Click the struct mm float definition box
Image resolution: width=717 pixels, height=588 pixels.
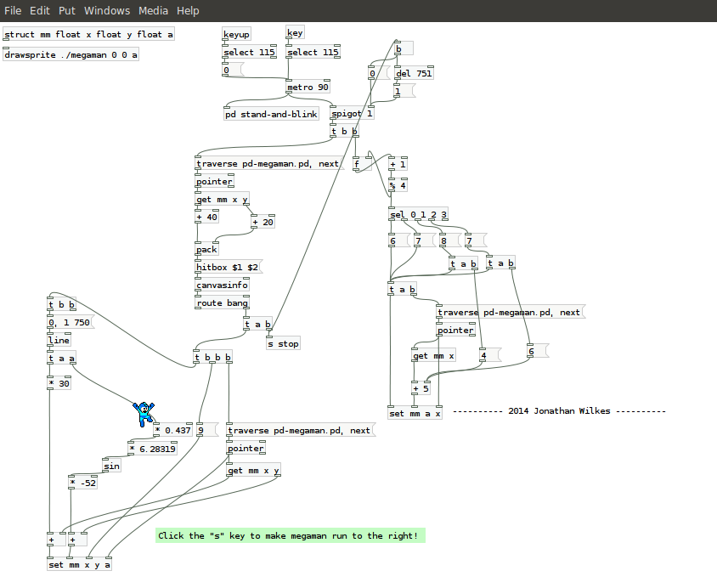pyautogui.click(x=88, y=35)
